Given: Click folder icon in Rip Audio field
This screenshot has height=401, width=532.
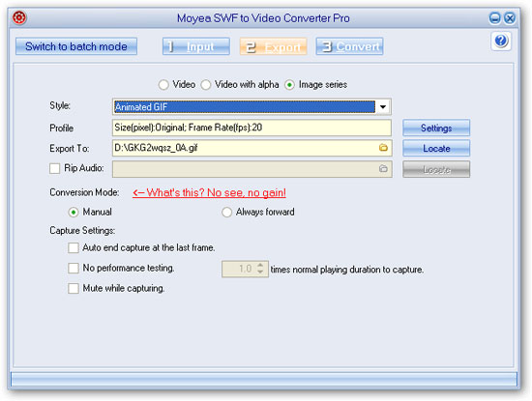Looking at the screenshot, I should (383, 168).
